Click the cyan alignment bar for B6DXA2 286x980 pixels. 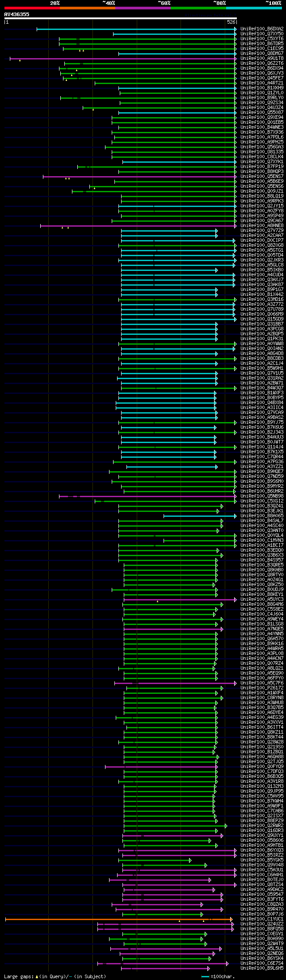[136, 29]
